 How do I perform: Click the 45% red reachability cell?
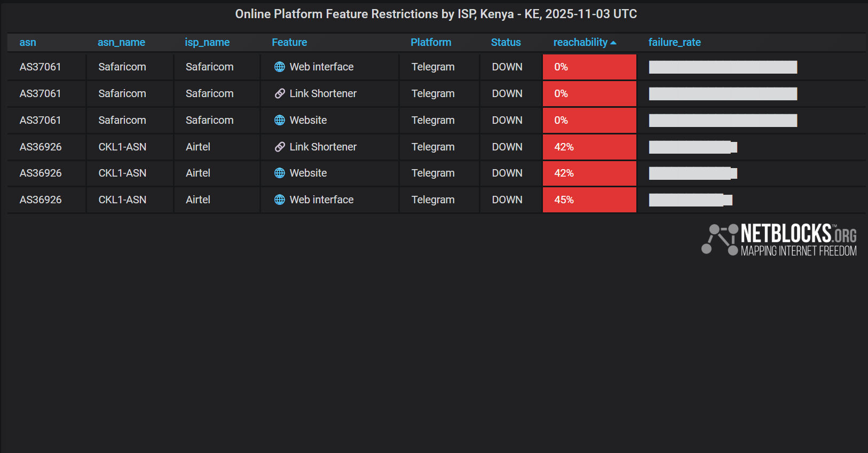(x=589, y=200)
